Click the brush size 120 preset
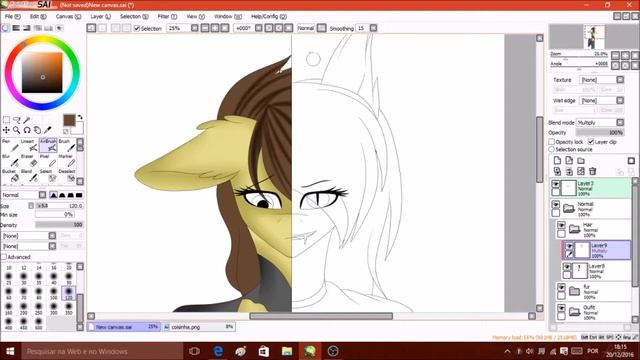 (69, 293)
